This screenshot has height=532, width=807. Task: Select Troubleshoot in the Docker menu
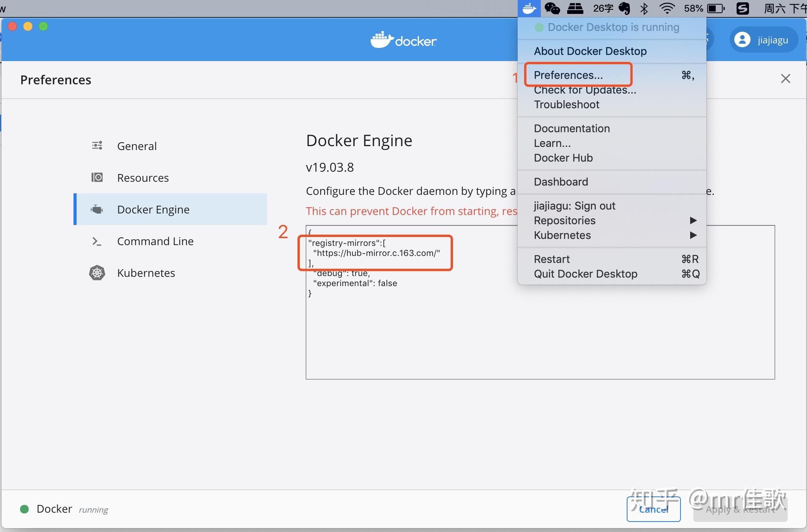coord(566,104)
